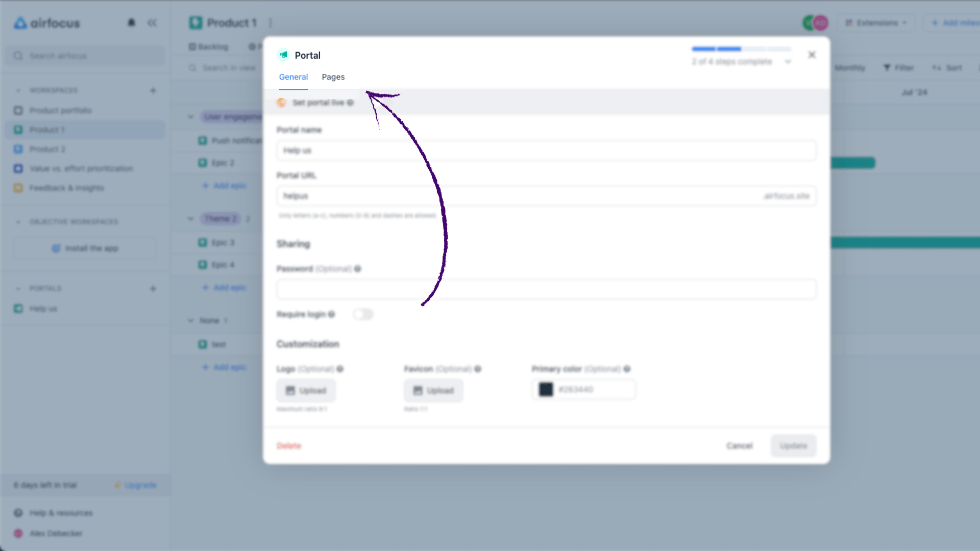Switch to the Backlog view
Viewport: 980px width, 551px height.
[208, 47]
